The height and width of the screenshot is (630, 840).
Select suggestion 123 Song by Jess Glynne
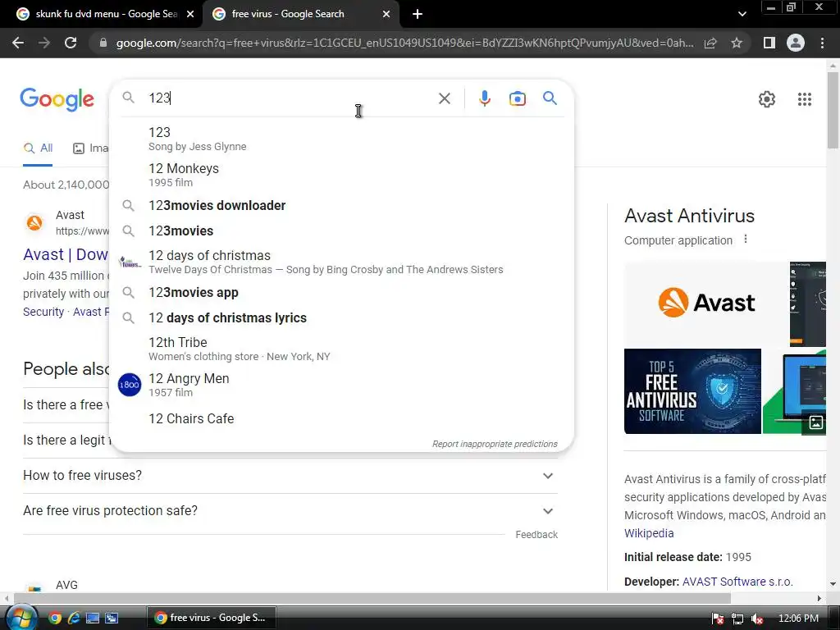click(342, 139)
